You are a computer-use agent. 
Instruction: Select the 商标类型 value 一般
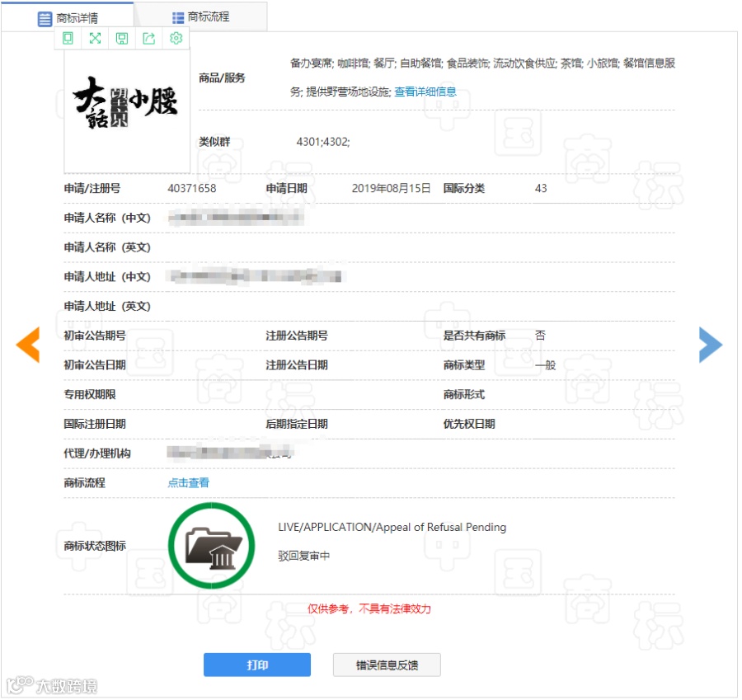pos(545,365)
